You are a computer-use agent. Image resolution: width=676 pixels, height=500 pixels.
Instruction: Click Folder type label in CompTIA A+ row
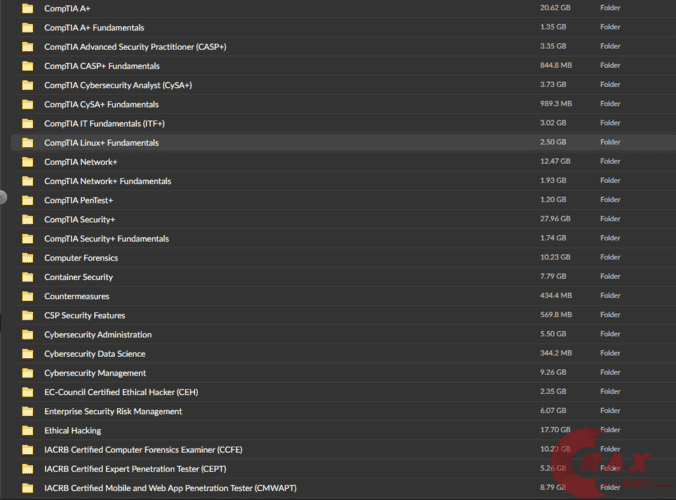click(610, 8)
